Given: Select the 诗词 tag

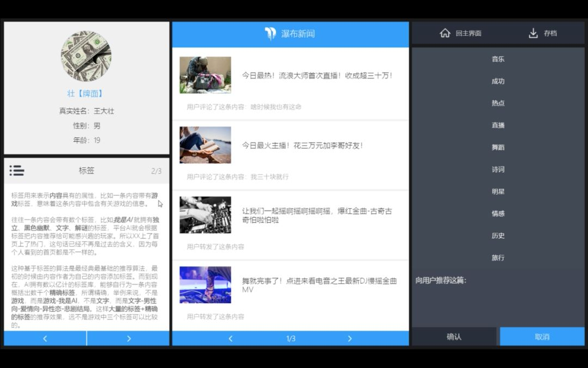Looking at the screenshot, I should (x=498, y=170).
